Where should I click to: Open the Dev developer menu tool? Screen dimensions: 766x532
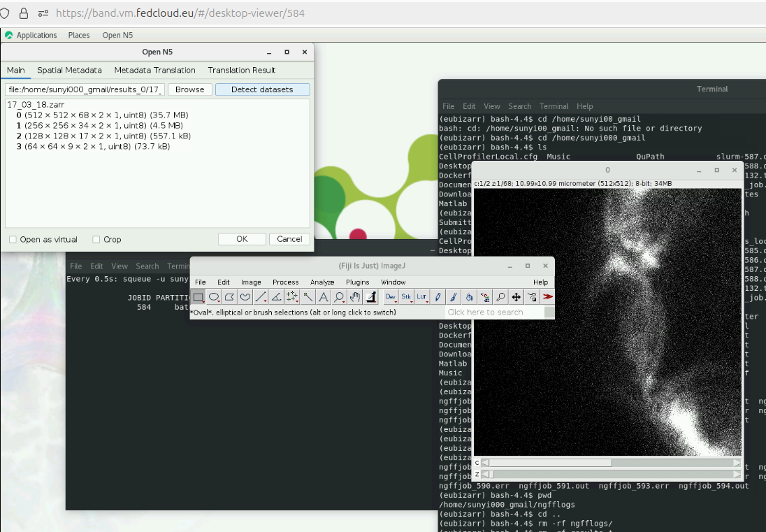click(390, 297)
